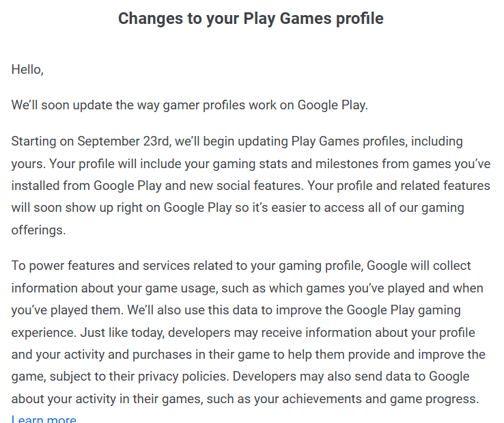Click the sentence about updating gamer profiles

(x=189, y=105)
